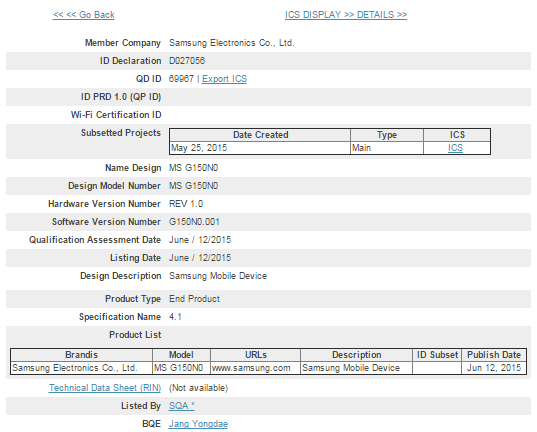Click the ID PRD 1.0 (QP ID) label
537x432 pixels.
(121, 97)
